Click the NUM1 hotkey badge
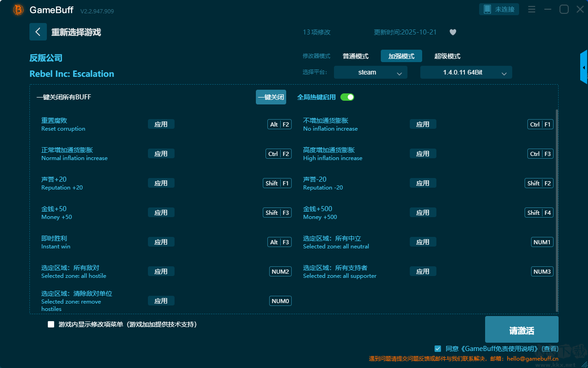 (542, 242)
